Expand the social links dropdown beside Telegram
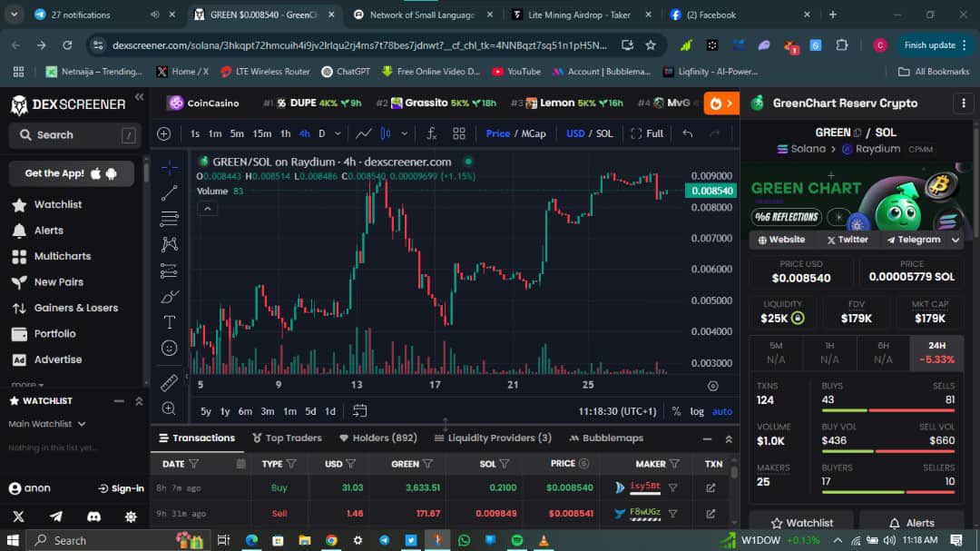Image resolution: width=980 pixels, height=551 pixels. (955, 240)
